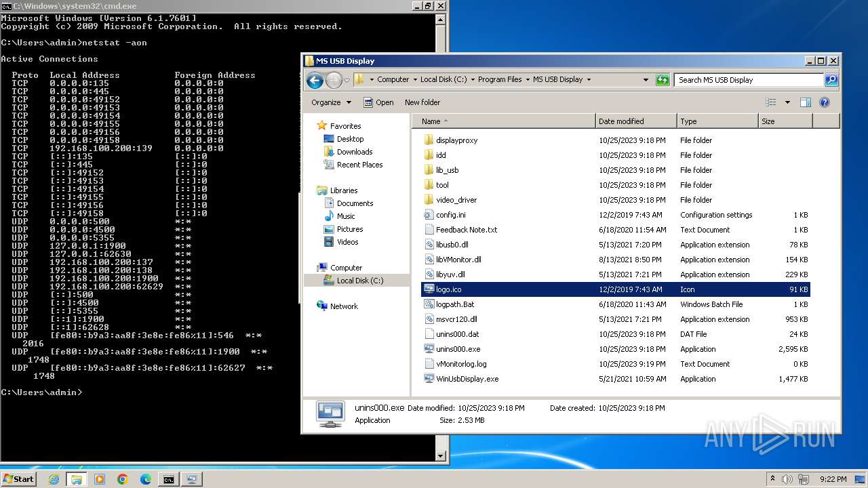Open address bar history dropdown arrow
This screenshot has width=868, height=488.
(646, 80)
